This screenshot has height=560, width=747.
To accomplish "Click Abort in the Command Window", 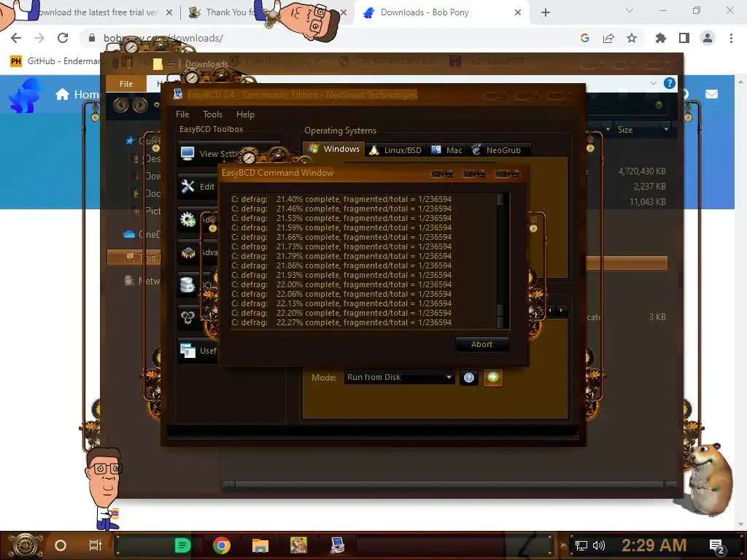I will (x=482, y=344).
